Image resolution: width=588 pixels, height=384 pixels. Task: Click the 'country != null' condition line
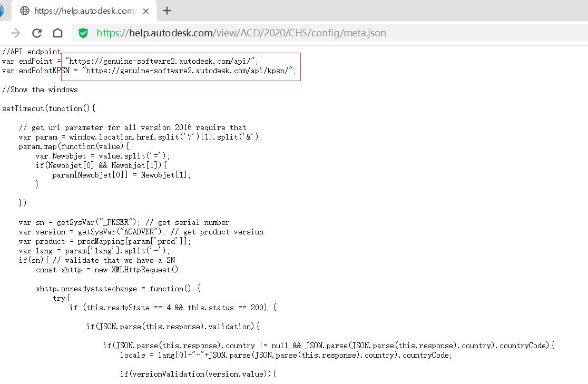(329, 346)
